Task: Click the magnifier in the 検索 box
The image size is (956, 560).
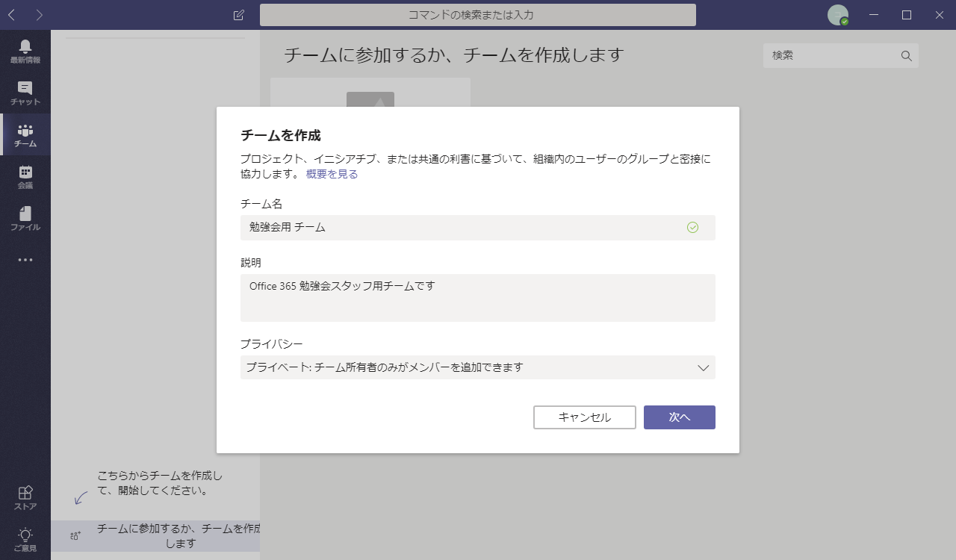Action: point(905,55)
